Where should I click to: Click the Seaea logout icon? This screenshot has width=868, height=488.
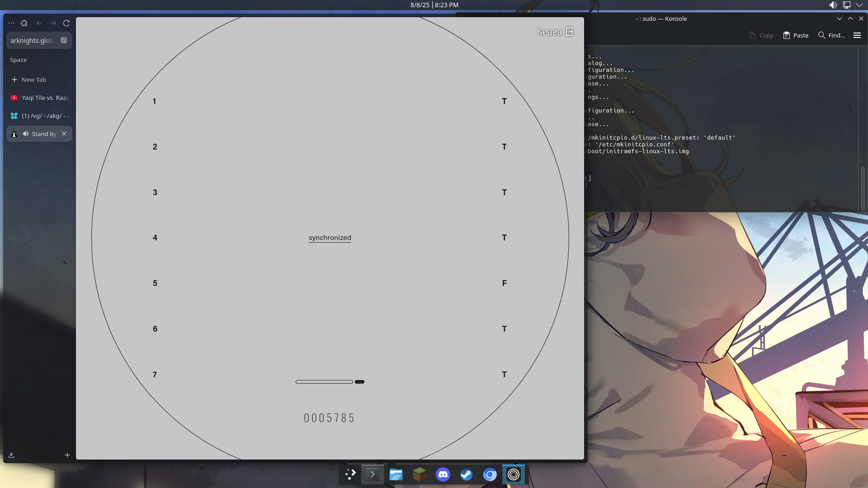570,32
